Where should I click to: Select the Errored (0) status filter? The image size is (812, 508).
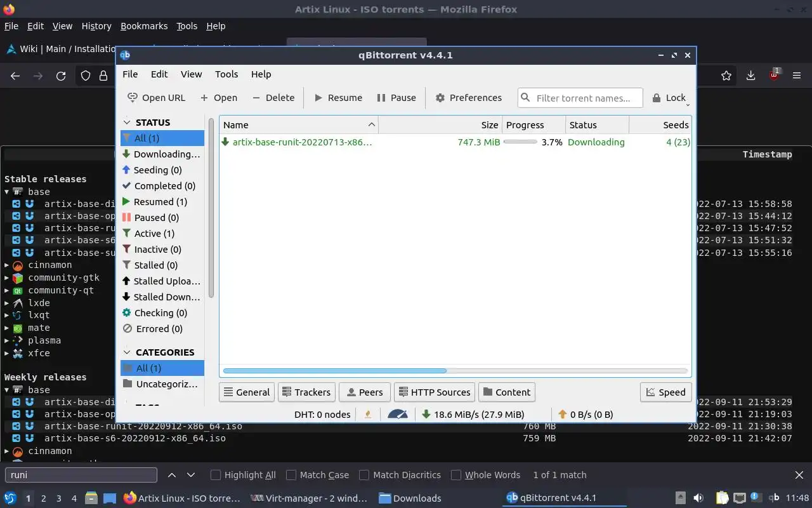(162, 329)
